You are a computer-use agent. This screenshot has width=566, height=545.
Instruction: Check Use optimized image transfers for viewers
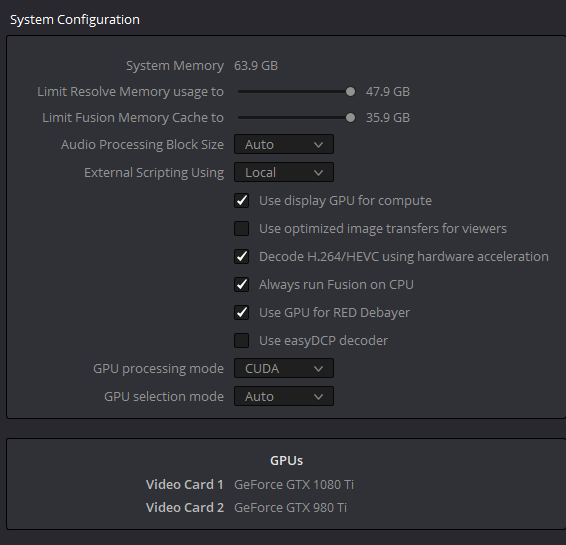tap(241, 228)
